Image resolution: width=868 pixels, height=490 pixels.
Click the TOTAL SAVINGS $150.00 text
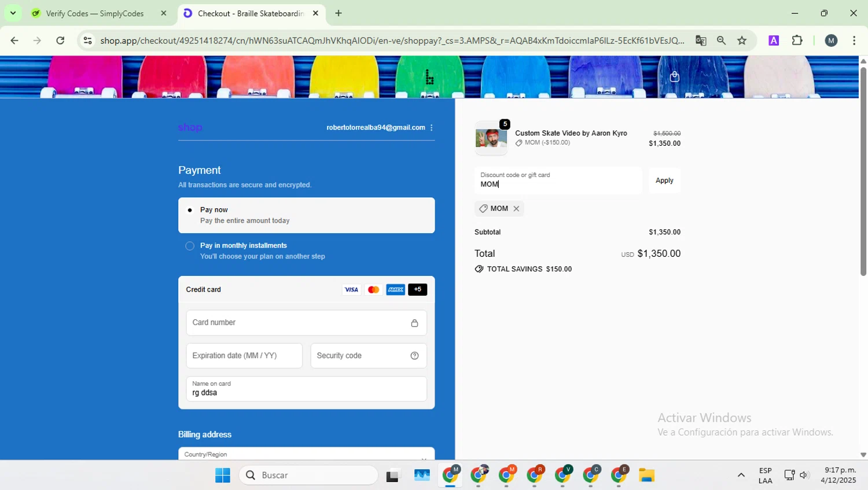click(529, 269)
